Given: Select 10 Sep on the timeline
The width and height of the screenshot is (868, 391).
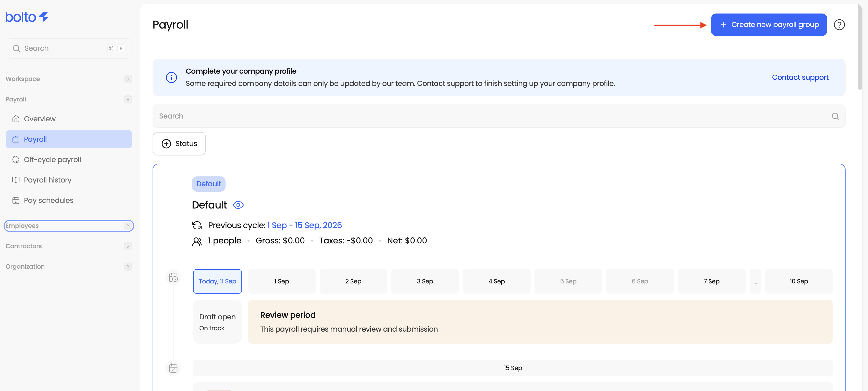Looking at the screenshot, I should pos(799,281).
